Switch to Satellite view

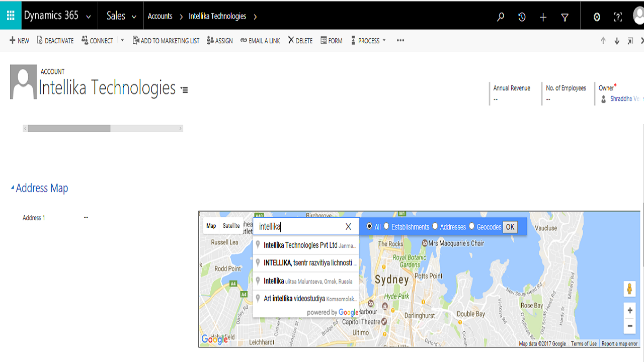[231, 226]
